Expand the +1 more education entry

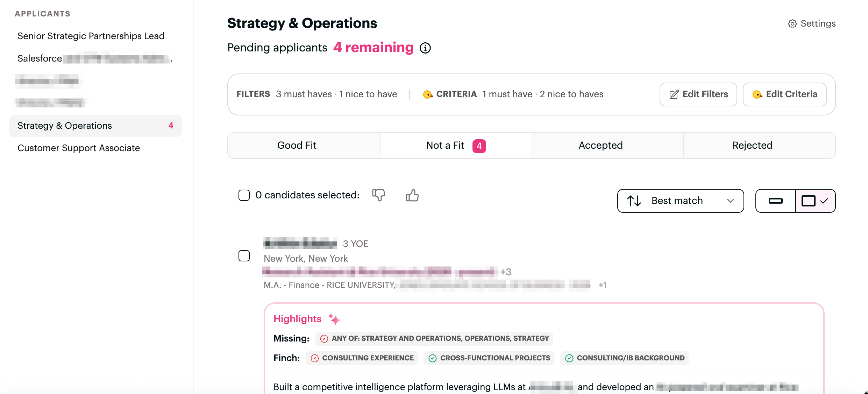coord(602,285)
